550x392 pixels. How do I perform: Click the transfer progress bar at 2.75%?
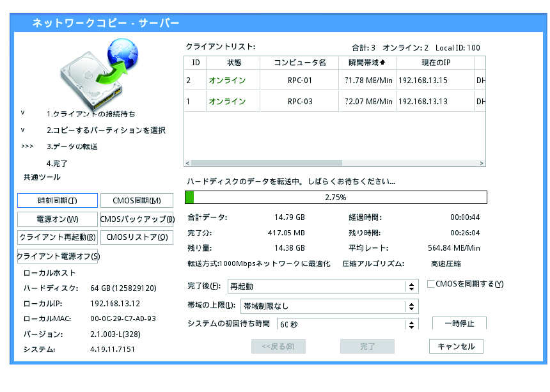tap(336, 197)
